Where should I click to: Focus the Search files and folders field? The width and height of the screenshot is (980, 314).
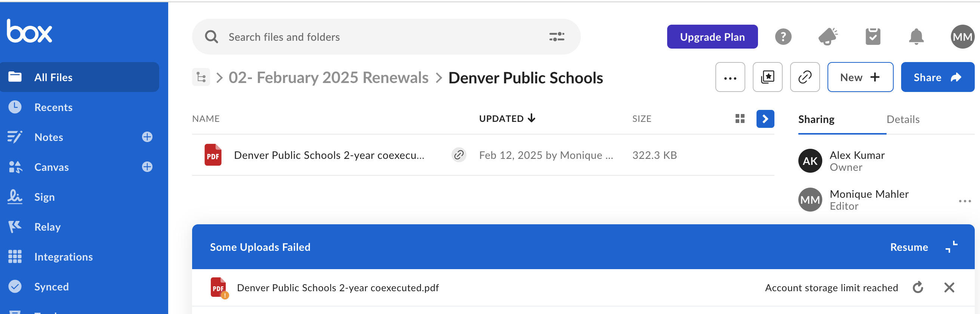coord(386,37)
